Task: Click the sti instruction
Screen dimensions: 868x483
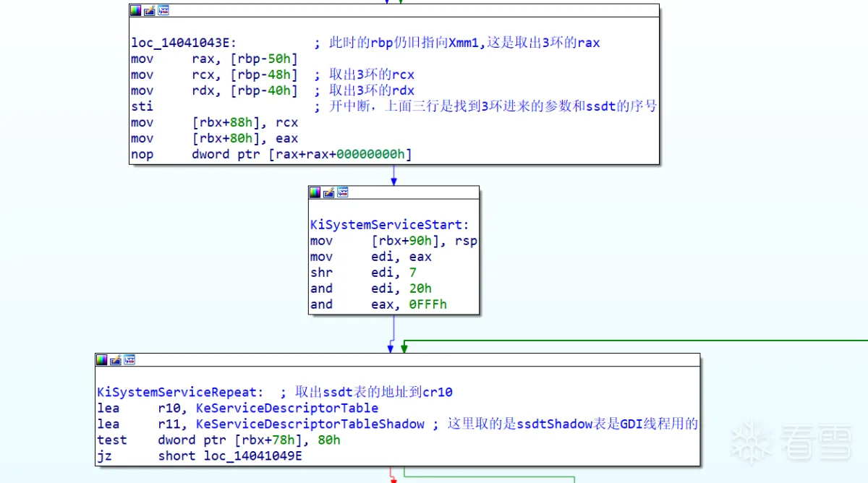Action: [142, 107]
